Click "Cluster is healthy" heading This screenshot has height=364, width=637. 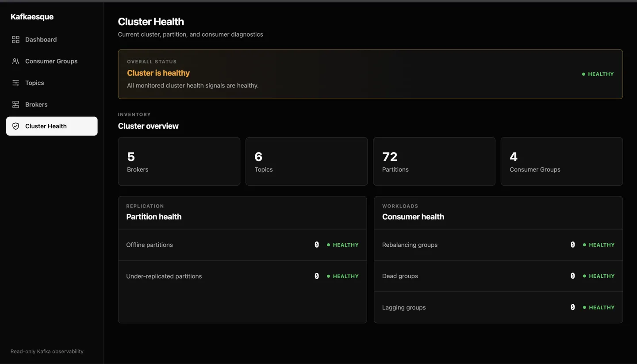pos(158,73)
